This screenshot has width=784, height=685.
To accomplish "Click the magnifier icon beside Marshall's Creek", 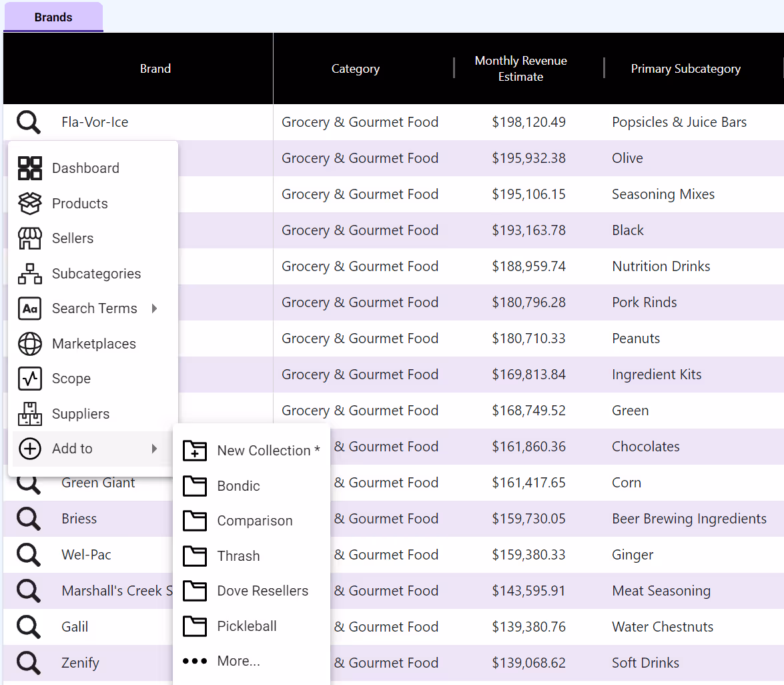I will (29, 591).
